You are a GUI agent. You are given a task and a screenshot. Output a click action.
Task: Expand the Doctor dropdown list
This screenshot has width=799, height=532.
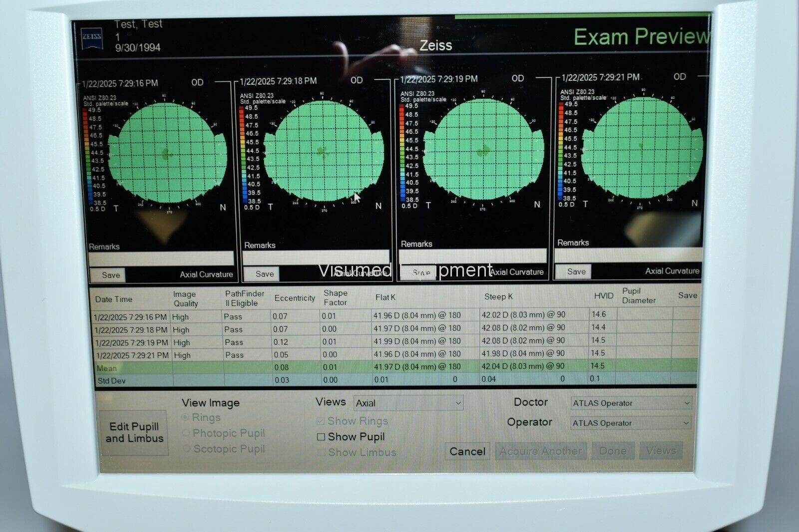pos(631,403)
